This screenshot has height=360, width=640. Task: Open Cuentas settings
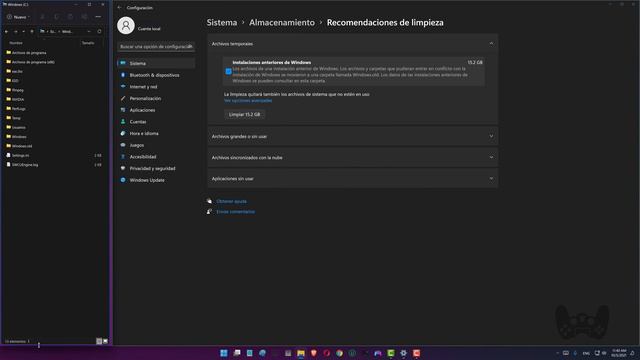click(x=156, y=122)
